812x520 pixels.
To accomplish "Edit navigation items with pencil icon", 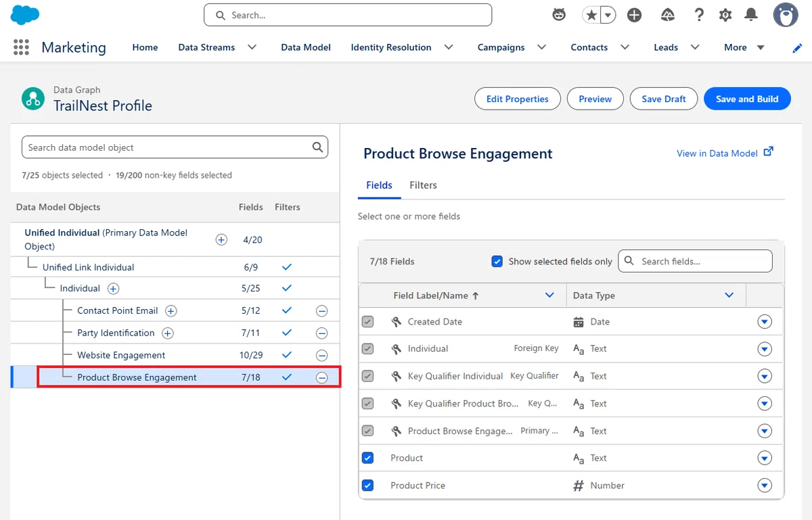I will coord(797,47).
